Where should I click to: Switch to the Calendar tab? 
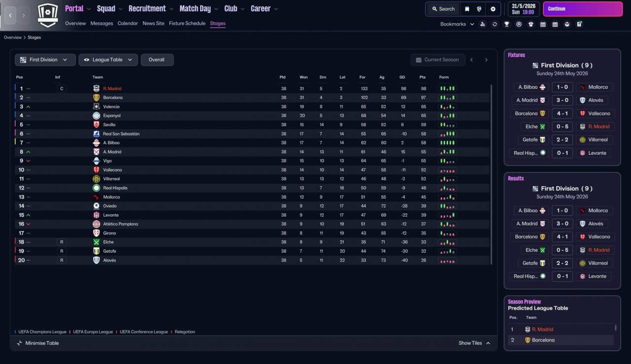(x=128, y=23)
